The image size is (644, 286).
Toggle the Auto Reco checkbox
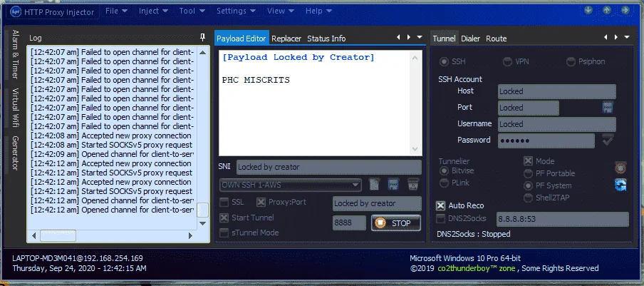pyautogui.click(x=441, y=205)
